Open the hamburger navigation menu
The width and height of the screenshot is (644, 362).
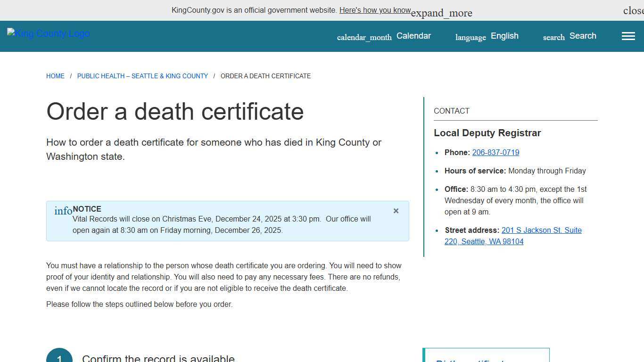click(628, 36)
